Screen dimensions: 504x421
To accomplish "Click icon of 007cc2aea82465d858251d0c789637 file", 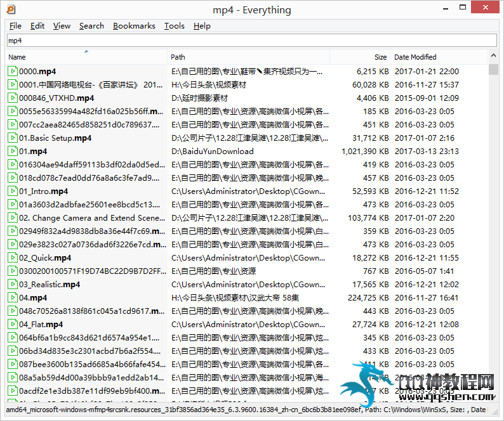I will 12,124.
